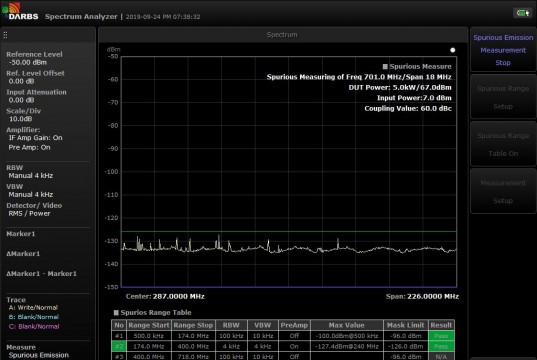Open the grip dots panel handle icon

(x=5, y=35)
